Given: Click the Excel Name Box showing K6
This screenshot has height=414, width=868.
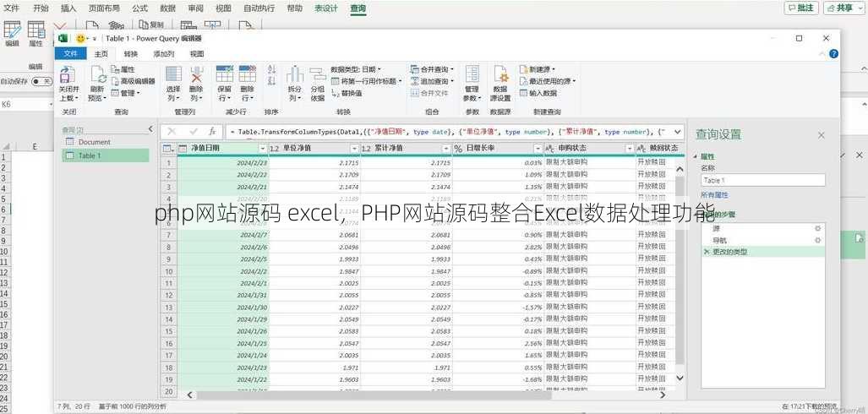Looking at the screenshot, I should click(x=26, y=105).
